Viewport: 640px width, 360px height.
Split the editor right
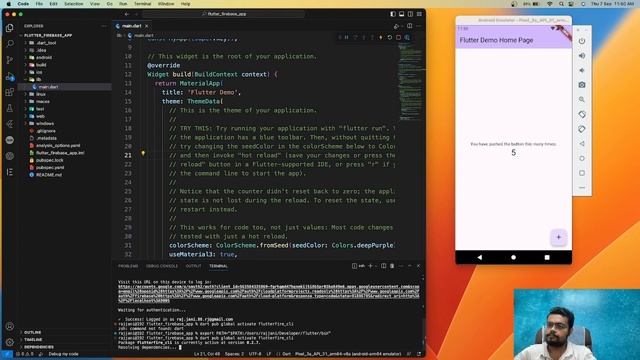coord(409,26)
